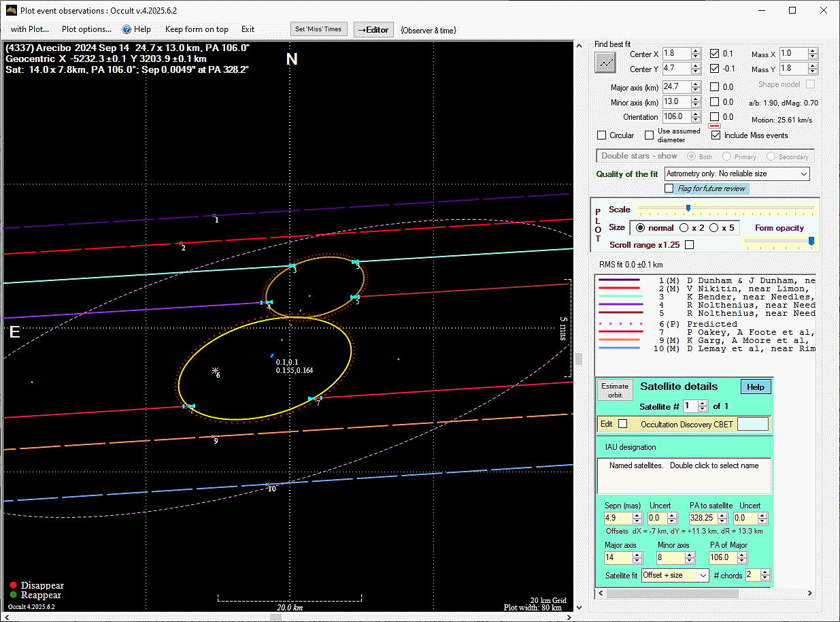Untick the checkbox beside Center Y

pos(715,69)
